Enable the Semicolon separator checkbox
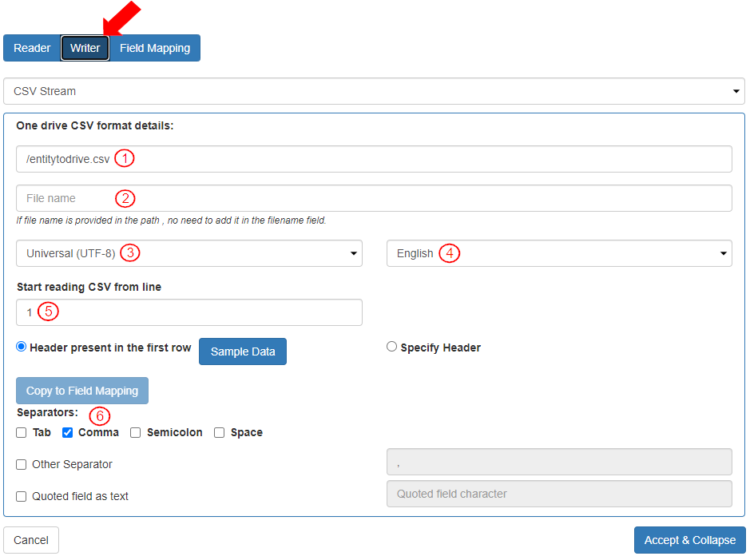Image resolution: width=750 pixels, height=560 pixels. [x=136, y=433]
